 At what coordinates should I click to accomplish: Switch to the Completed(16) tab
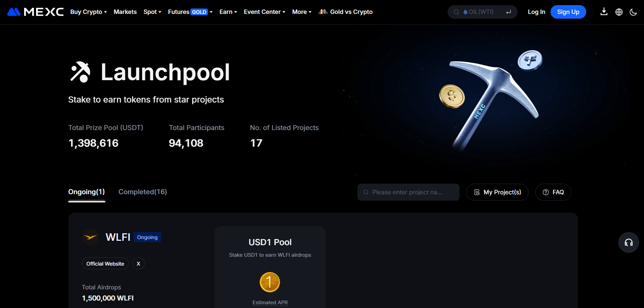(142, 192)
